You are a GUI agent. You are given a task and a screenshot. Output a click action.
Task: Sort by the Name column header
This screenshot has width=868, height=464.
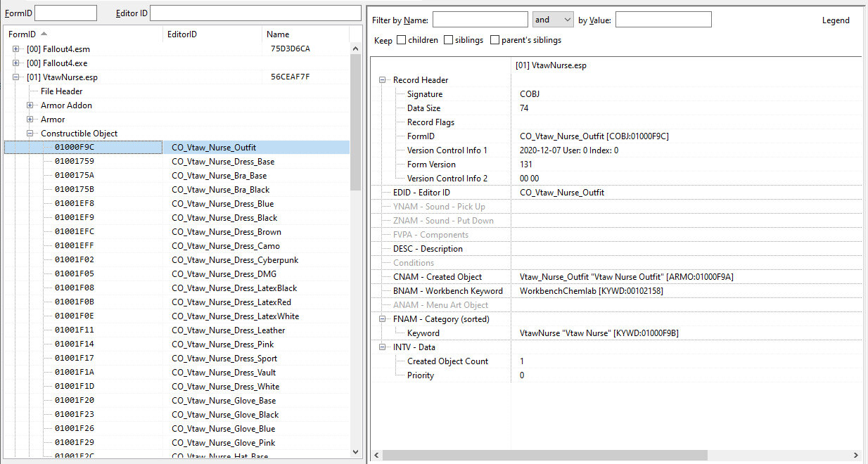[305, 34]
